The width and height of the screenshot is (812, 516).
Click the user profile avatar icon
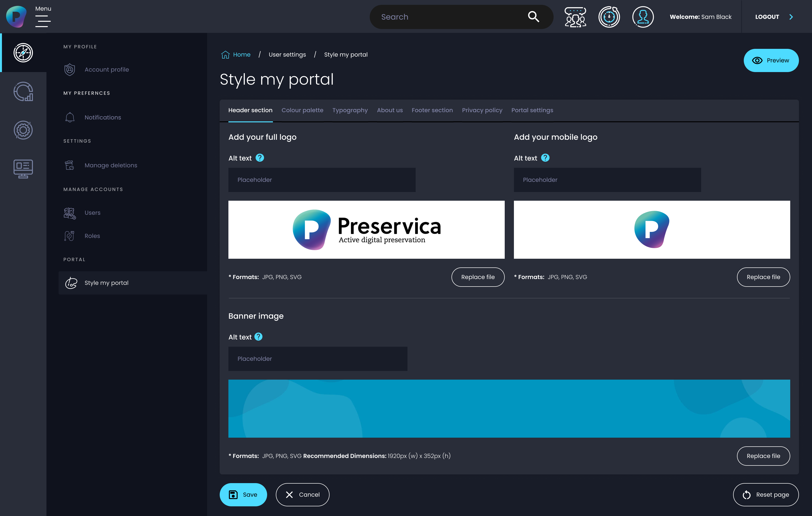tap(643, 17)
